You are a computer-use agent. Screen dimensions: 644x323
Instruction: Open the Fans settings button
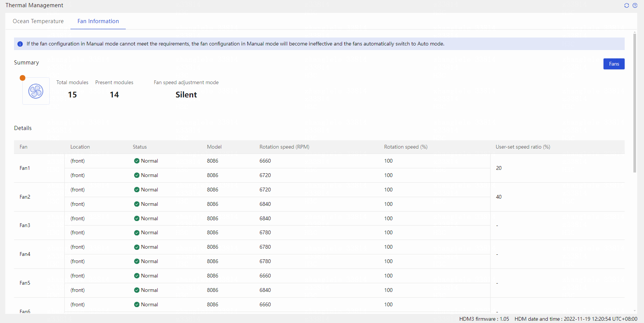[x=614, y=64]
